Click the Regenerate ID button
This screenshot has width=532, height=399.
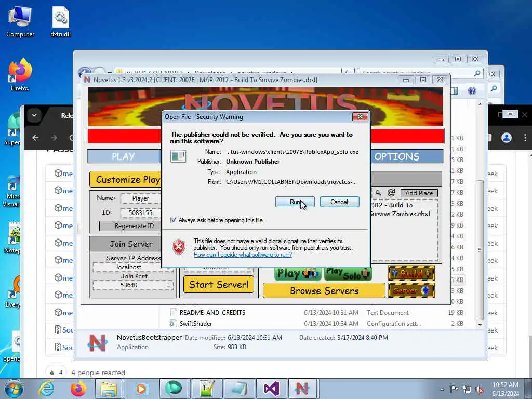(130, 225)
